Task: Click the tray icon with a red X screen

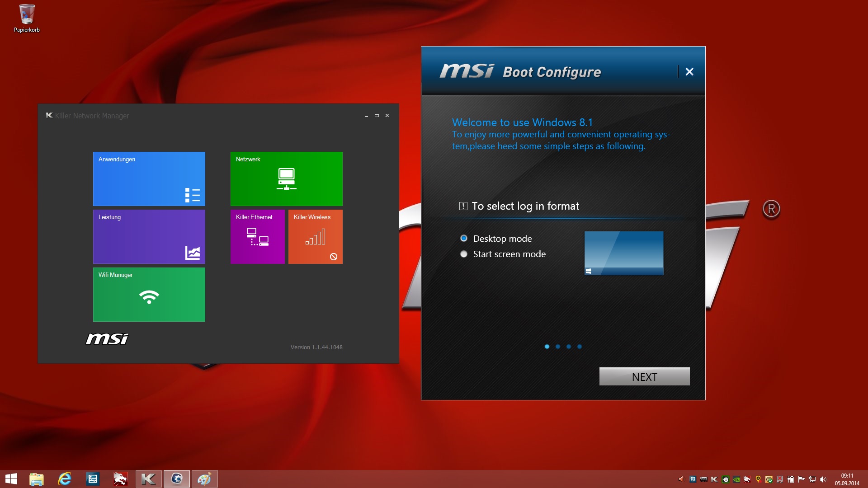Action: (x=780, y=479)
